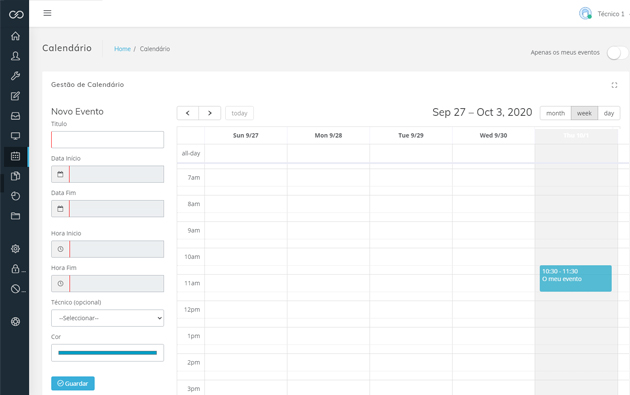The height and width of the screenshot is (395, 630).
Task: Open the blocked circle sidebar icon
Action: 15,289
